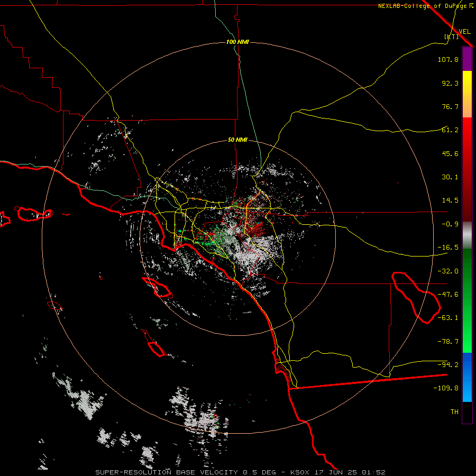This screenshot has width=476, height=476.
Task: Pick the purple segment of the color bar
Action: 467,59
